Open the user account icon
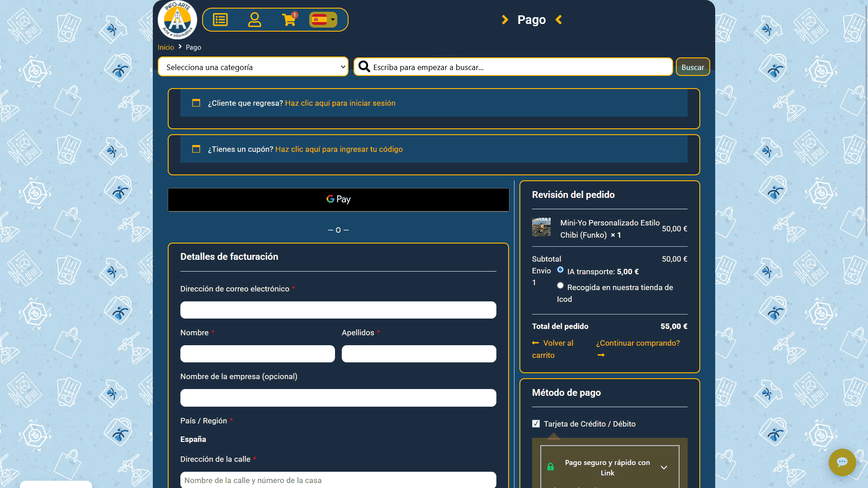This screenshot has height=488, width=868. (x=255, y=20)
